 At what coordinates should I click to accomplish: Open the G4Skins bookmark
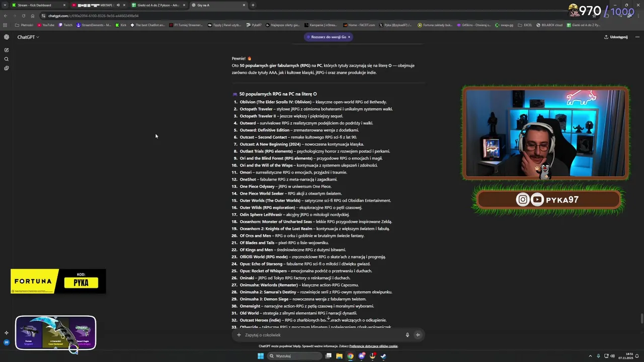click(x=473, y=25)
